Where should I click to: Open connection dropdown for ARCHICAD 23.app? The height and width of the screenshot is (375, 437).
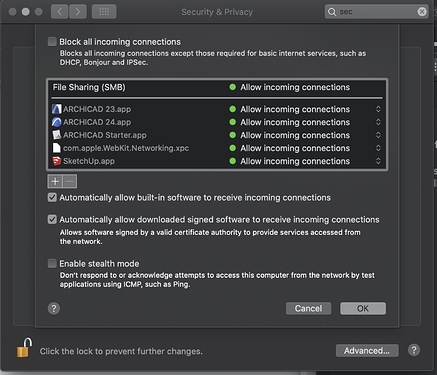378,109
